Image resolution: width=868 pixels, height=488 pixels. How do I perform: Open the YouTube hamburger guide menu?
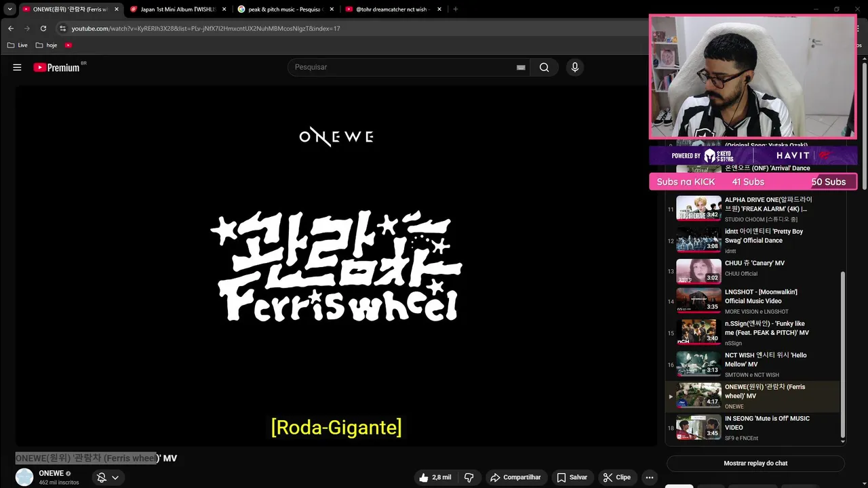(17, 67)
